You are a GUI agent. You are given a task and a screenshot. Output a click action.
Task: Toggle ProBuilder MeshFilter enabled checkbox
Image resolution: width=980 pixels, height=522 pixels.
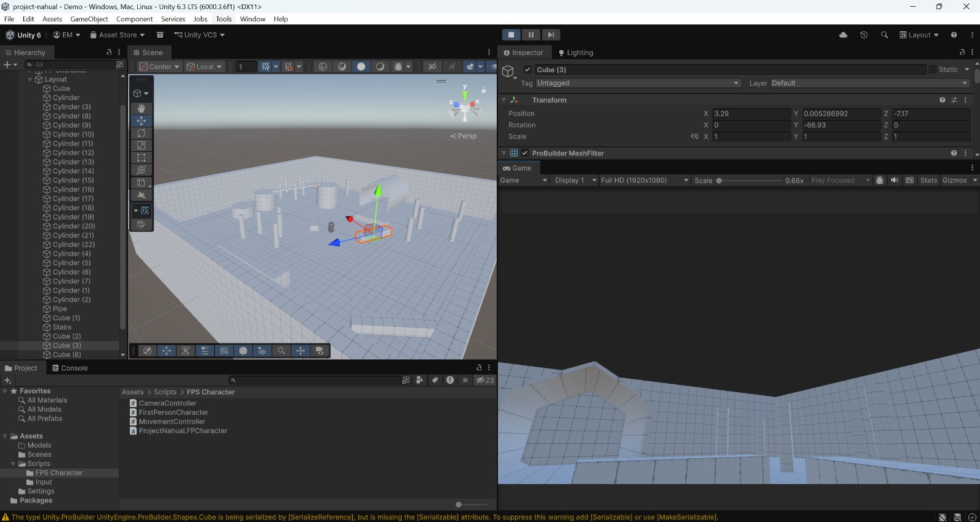[x=525, y=153]
